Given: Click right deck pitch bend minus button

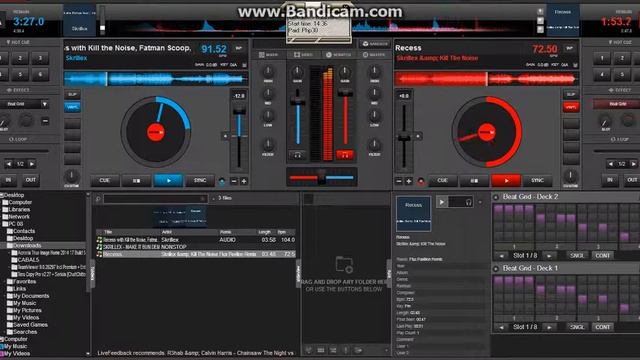Looking at the screenshot, I should (399, 181).
